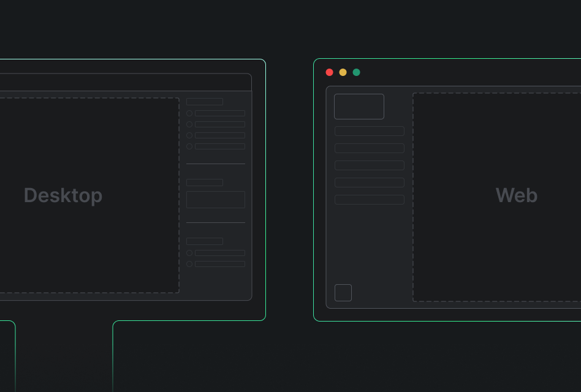581x392 pixels.
Task: Click the green traffic light on the Web window
Action: point(356,72)
